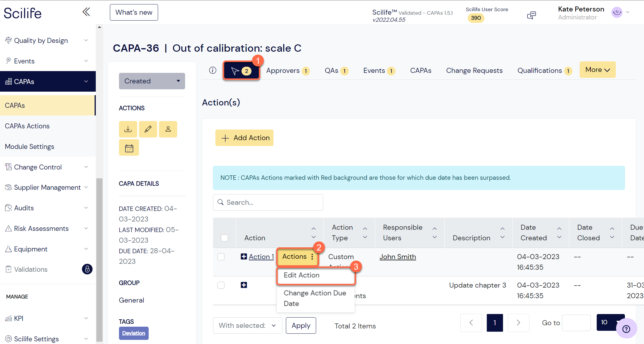
Task: Click the Supplier Management icon
Action: (9, 187)
